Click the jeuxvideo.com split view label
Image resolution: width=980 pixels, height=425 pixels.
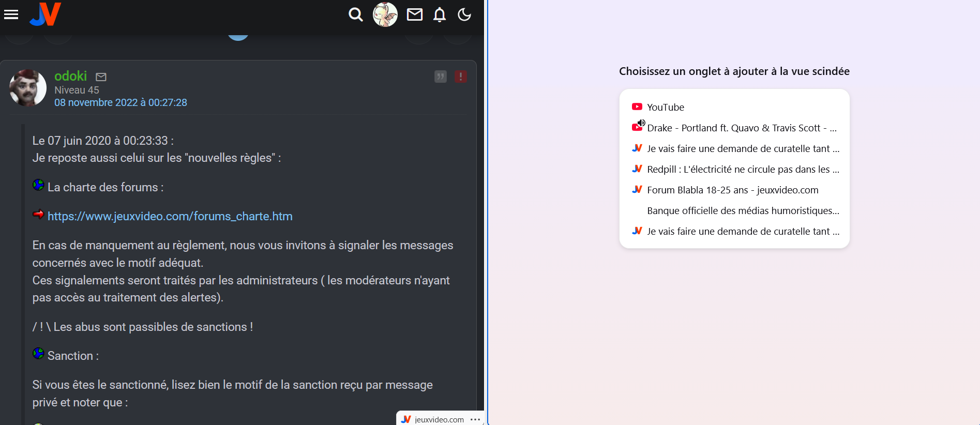click(x=439, y=419)
